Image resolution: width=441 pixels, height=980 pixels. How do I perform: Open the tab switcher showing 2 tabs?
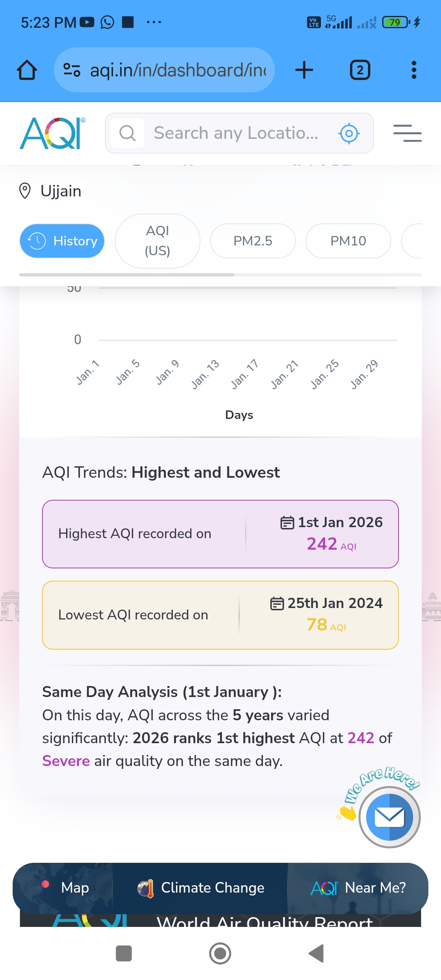[x=360, y=70]
